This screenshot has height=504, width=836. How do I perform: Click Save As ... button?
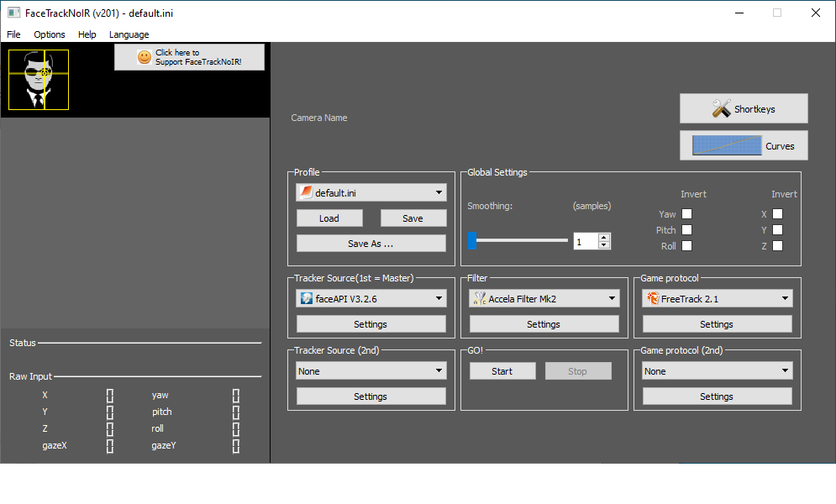[371, 243]
